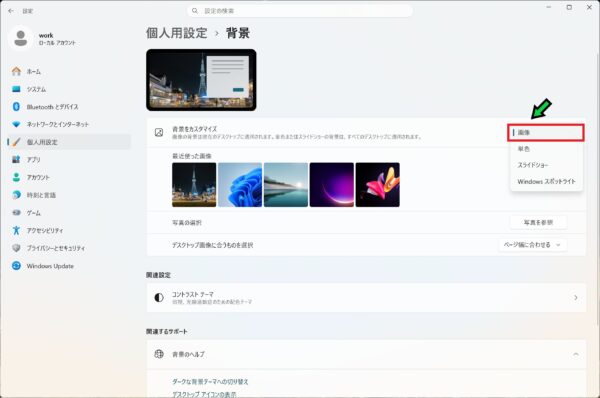This screenshot has width=600, height=398.
Task: Click the 設定の検索 search field
Action: (x=300, y=11)
